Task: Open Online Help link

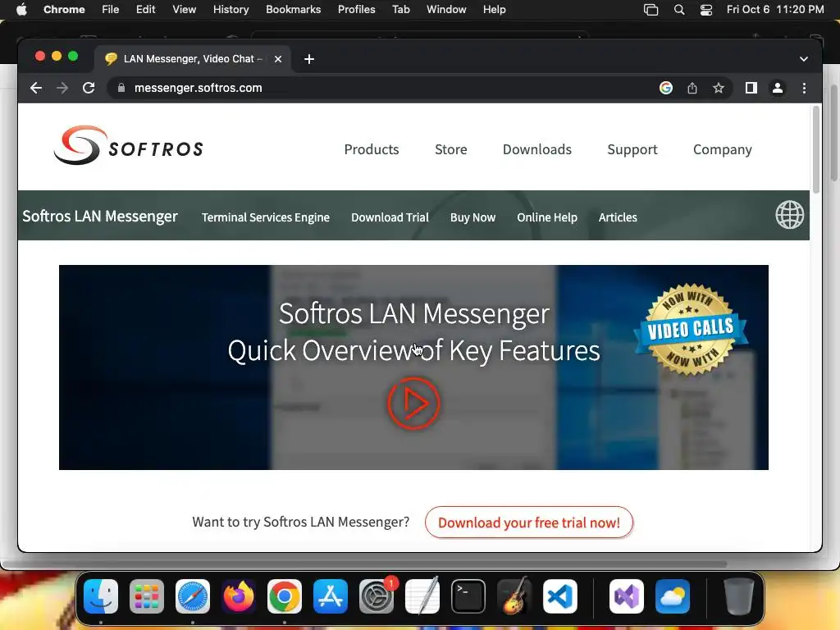Action: (547, 217)
